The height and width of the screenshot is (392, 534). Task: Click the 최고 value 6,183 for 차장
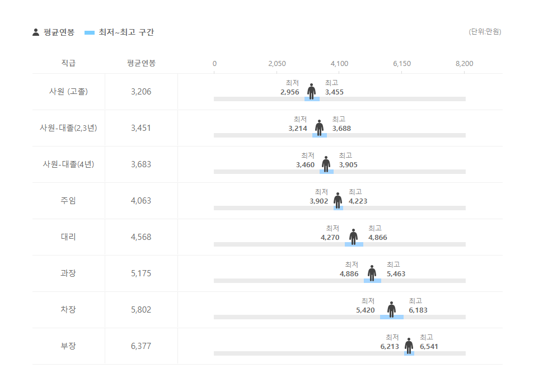[418, 310]
